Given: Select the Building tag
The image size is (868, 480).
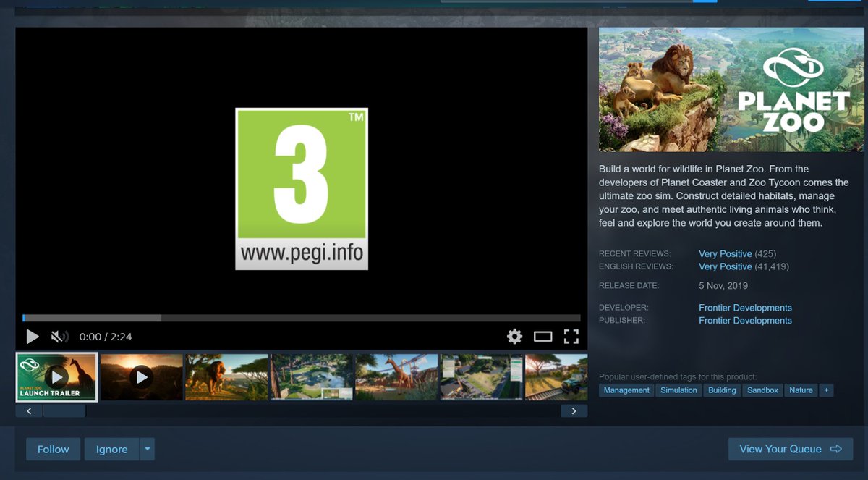Looking at the screenshot, I should point(722,390).
